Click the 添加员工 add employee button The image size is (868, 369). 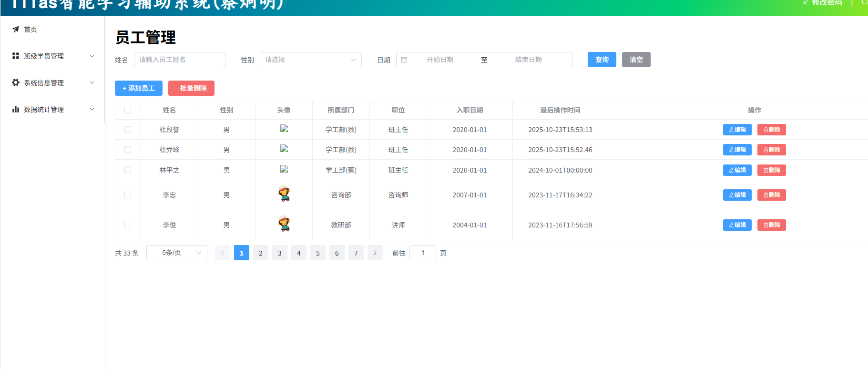(139, 88)
